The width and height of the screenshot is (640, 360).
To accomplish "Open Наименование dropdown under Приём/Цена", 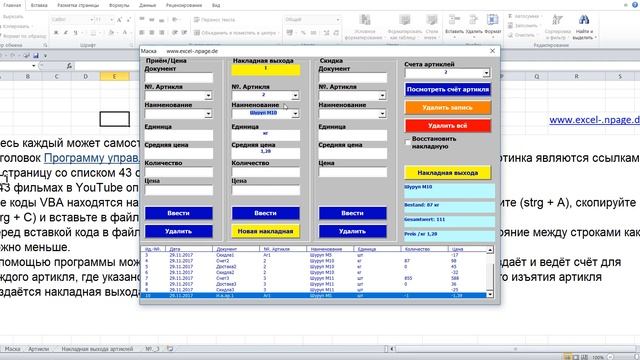I will 208,114.
